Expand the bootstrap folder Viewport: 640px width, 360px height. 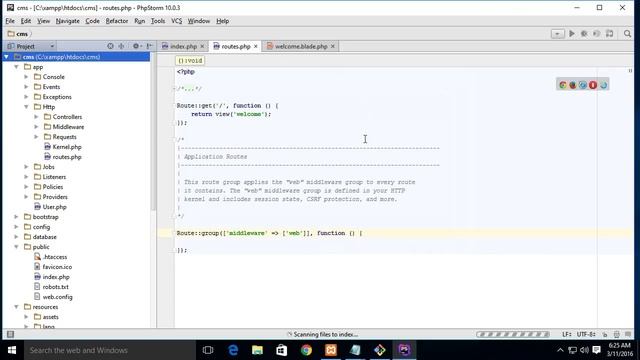(x=16, y=217)
